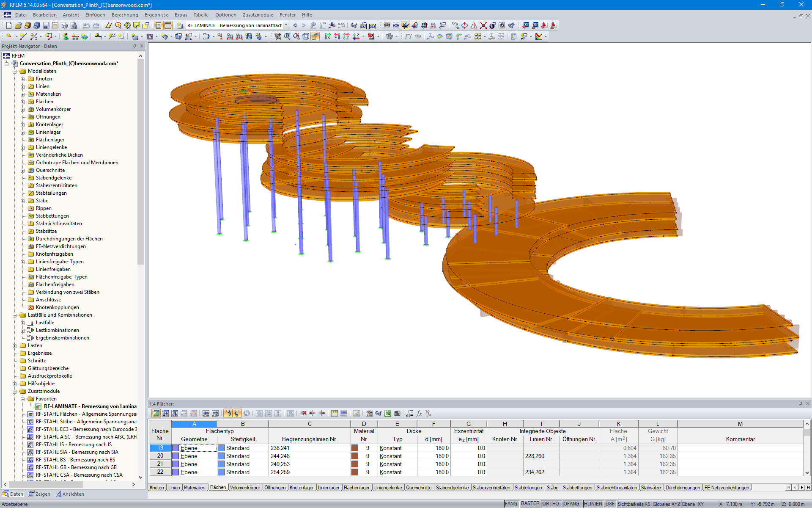Toggle OFANG object snap in status bar
Image resolution: width=812 pixels, height=508 pixels.
[x=571, y=504]
